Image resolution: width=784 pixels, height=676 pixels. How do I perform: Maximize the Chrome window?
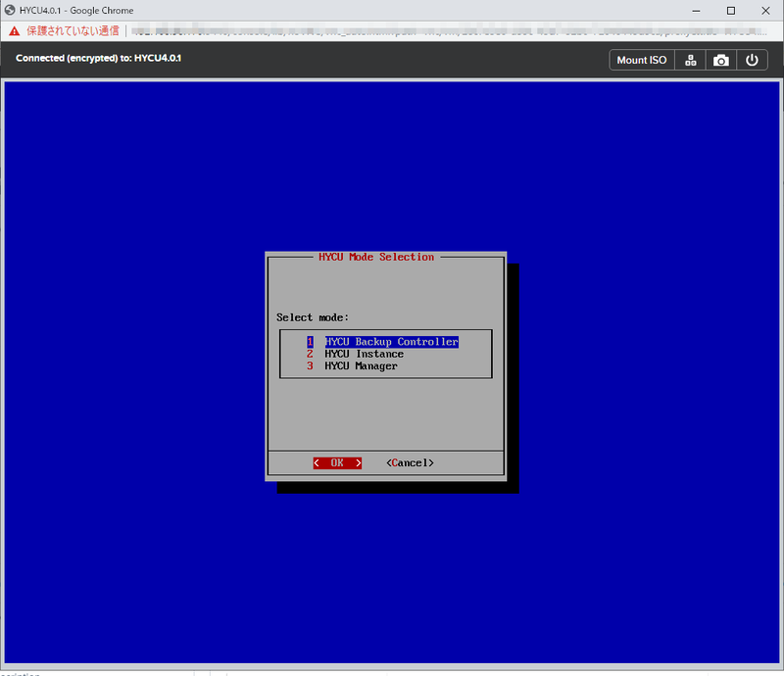click(731, 11)
